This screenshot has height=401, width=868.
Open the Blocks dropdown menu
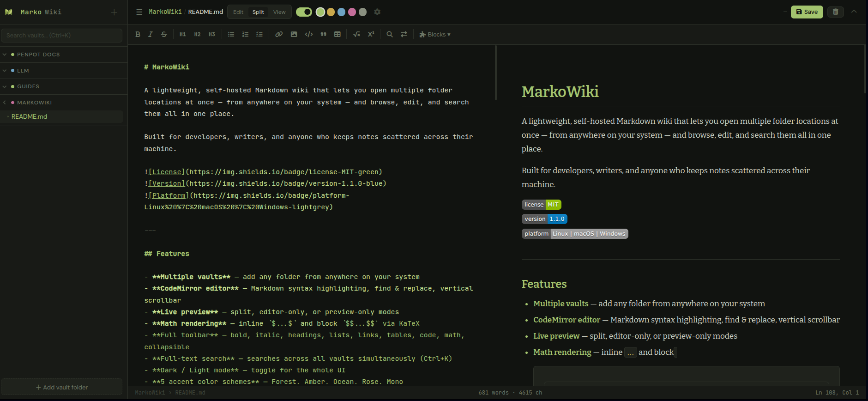(x=434, y=34)
